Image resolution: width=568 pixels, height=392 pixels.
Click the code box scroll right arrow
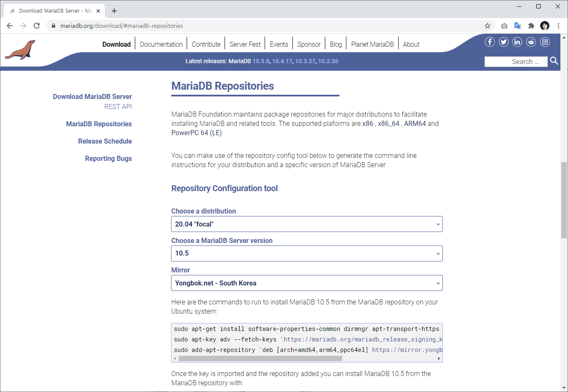(x=439, y=359)
